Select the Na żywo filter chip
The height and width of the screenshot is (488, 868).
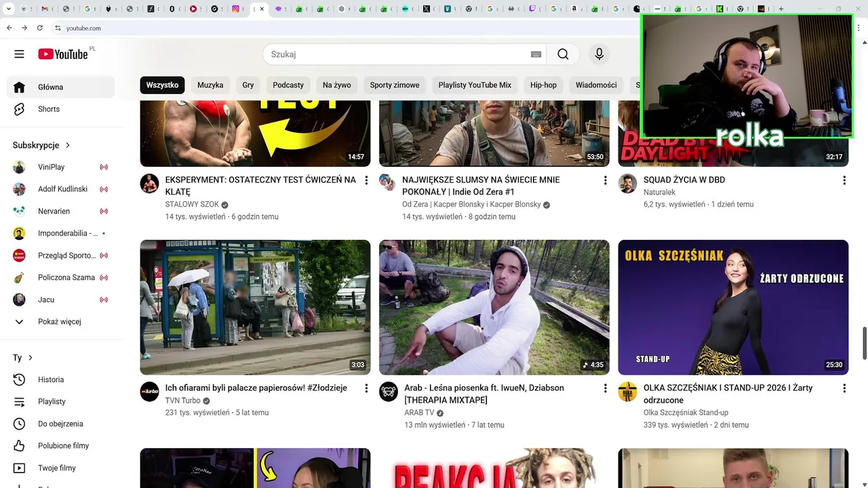[337, 85]
